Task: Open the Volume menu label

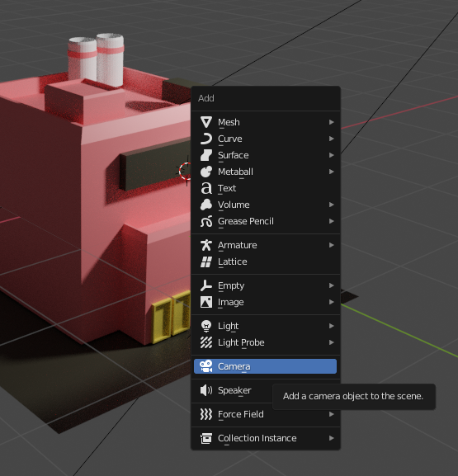Action: point(234,205)
